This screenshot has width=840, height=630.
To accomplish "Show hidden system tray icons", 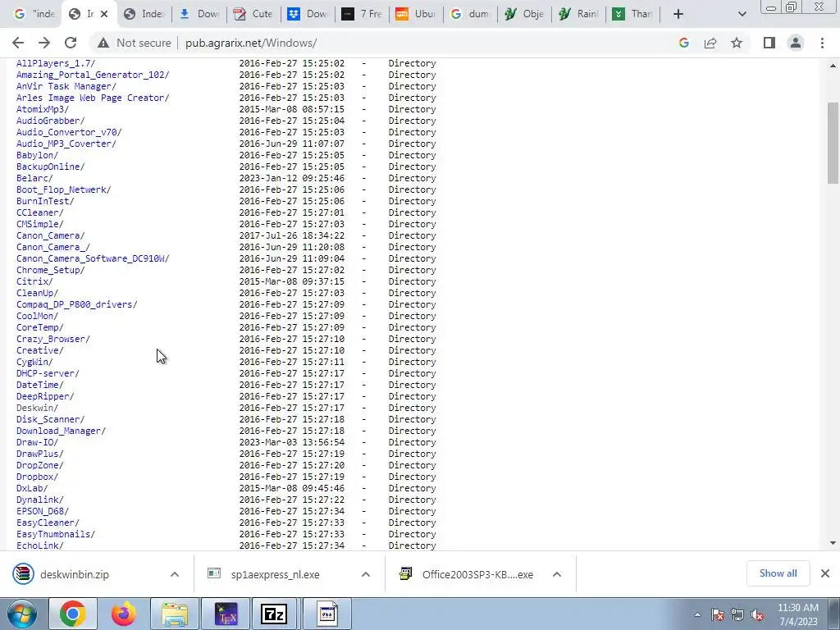I will click(697, 614).
